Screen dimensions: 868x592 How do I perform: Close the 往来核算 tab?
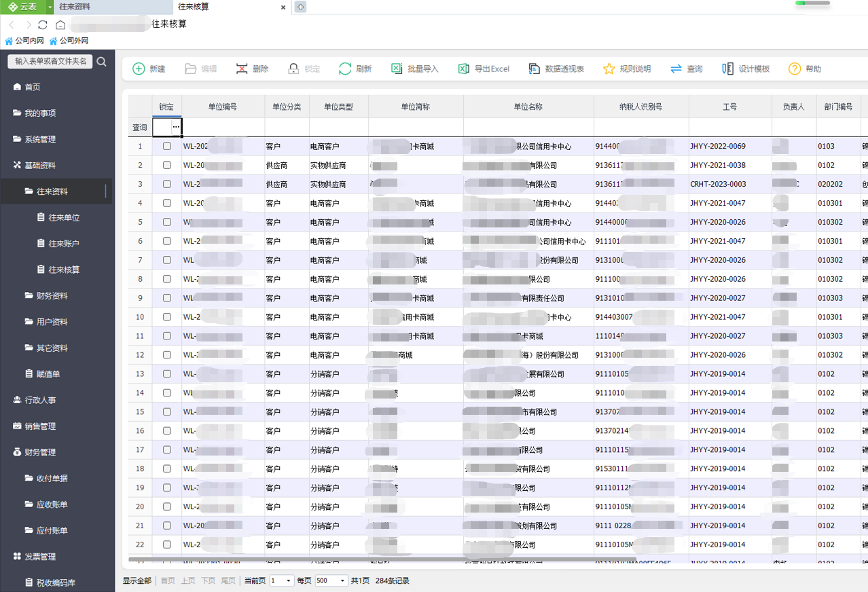point(283,7)
